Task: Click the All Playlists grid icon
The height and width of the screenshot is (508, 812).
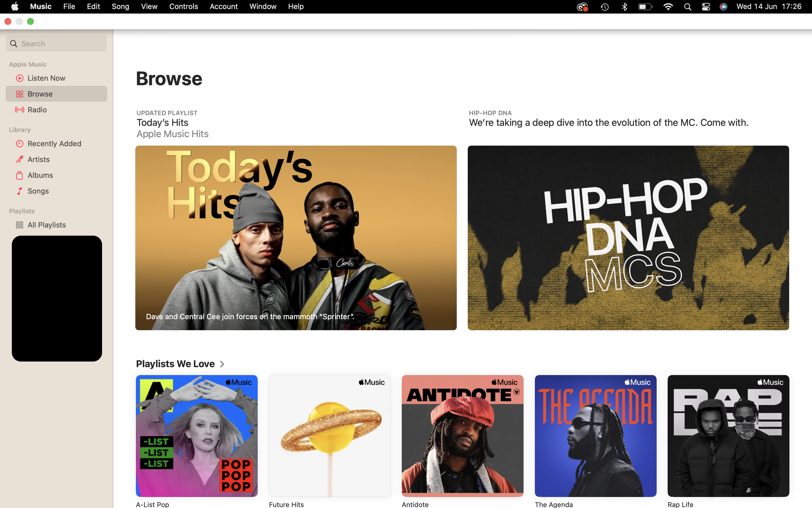Action: click(20, 225)
